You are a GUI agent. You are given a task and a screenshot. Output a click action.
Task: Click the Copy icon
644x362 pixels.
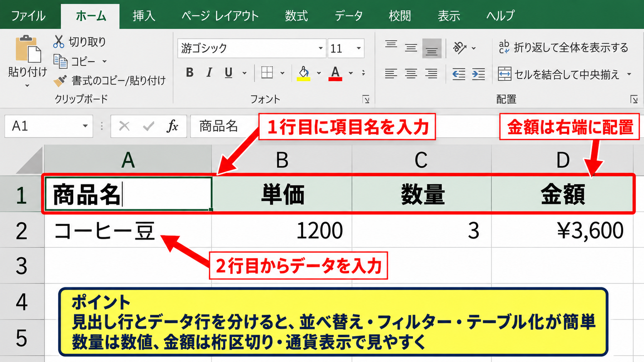(60, 61)
